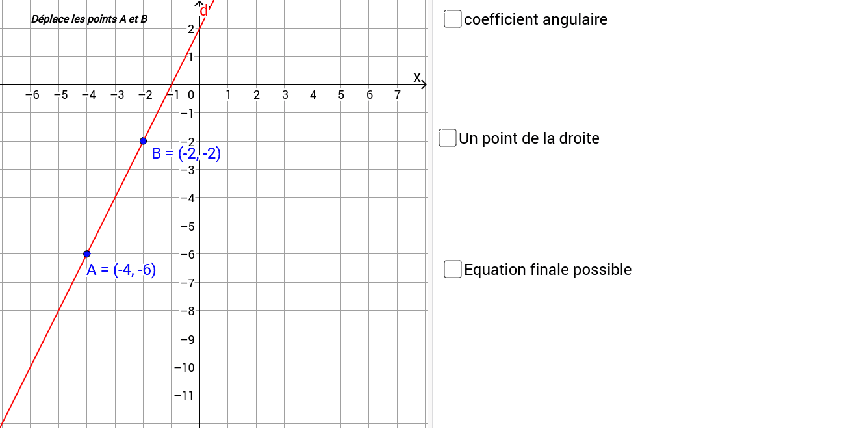Click the x-axis label
The image size is (868, 429).
418,76
